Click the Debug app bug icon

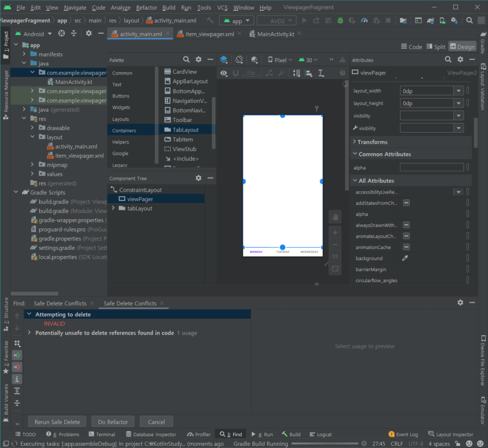pyautogui.click(x=340, y=21)
